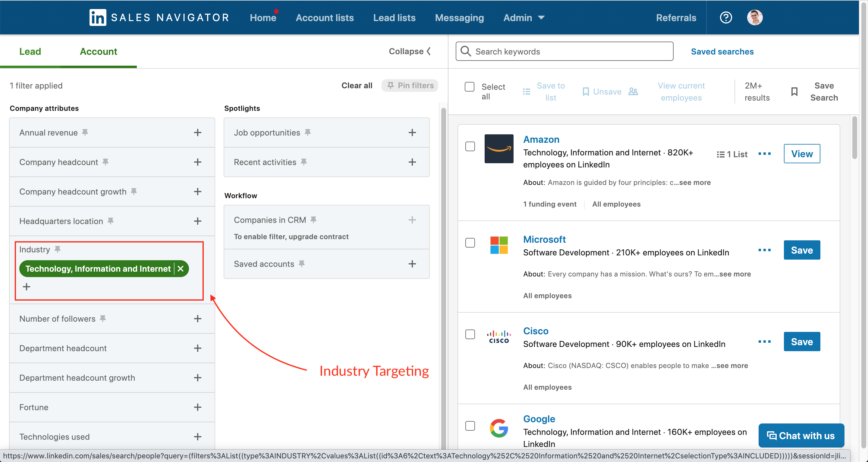This screenshot has height=462, width=868.
Task: Expand the Saved accounts workflow filter
Action: click(x=413, y=264)
